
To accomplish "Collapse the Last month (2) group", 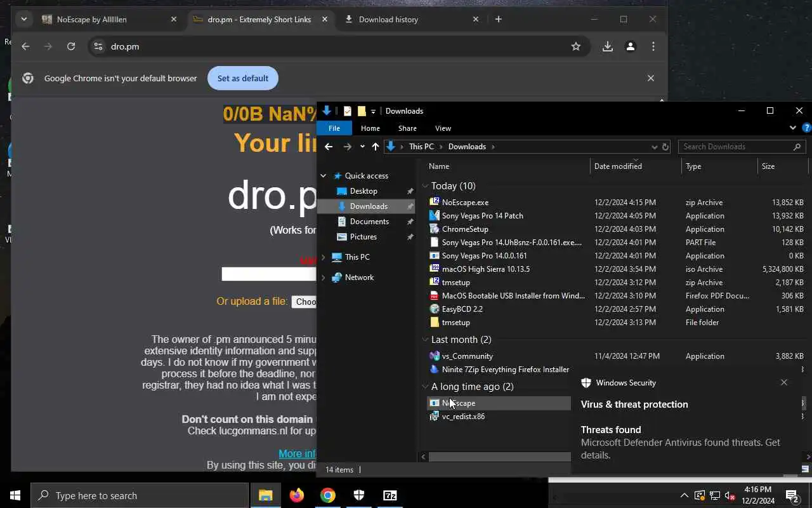I will coord(425,340).
